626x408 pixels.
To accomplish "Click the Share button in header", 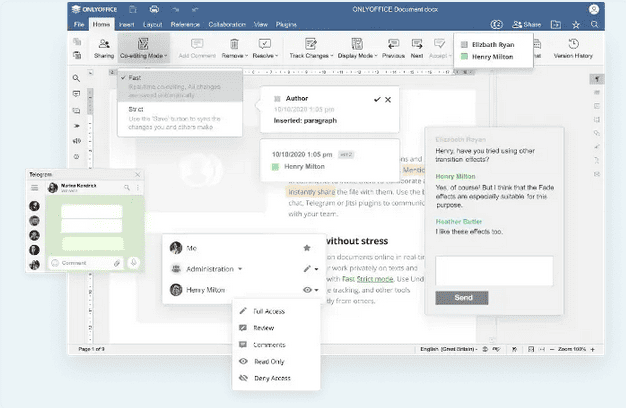I will click(527, 24).
